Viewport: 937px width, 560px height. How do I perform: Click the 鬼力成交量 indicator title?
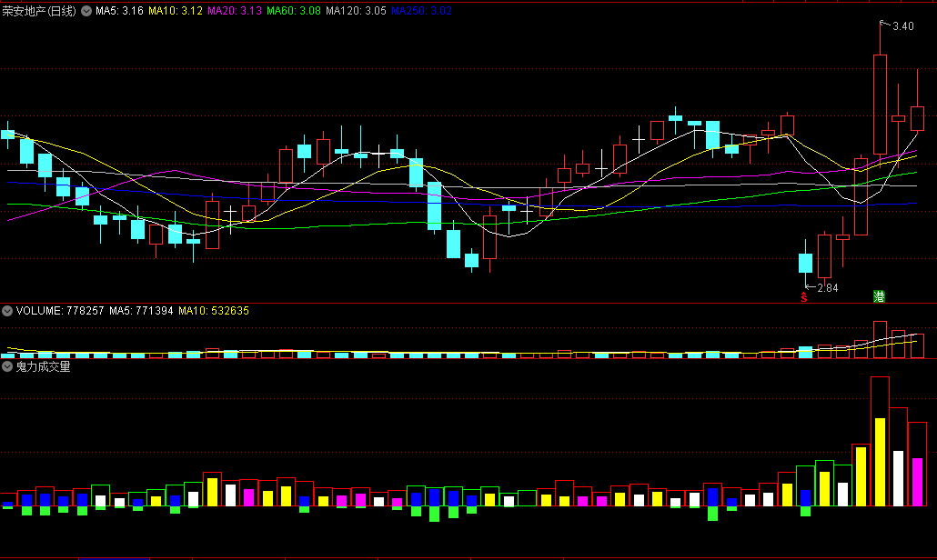43,366
